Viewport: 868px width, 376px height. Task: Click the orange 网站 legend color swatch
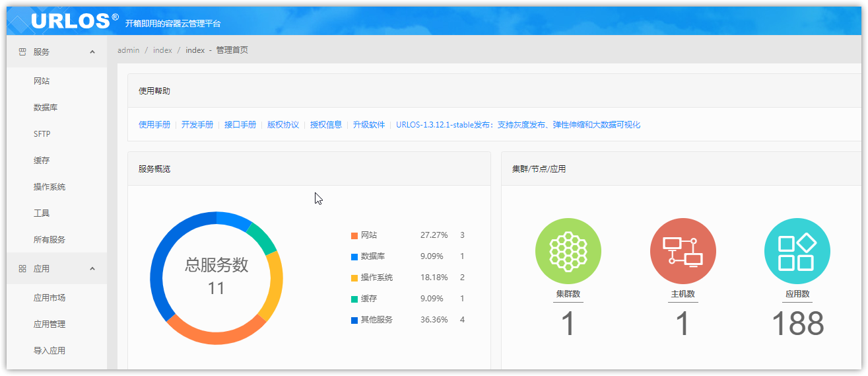[x=354, y=235]
